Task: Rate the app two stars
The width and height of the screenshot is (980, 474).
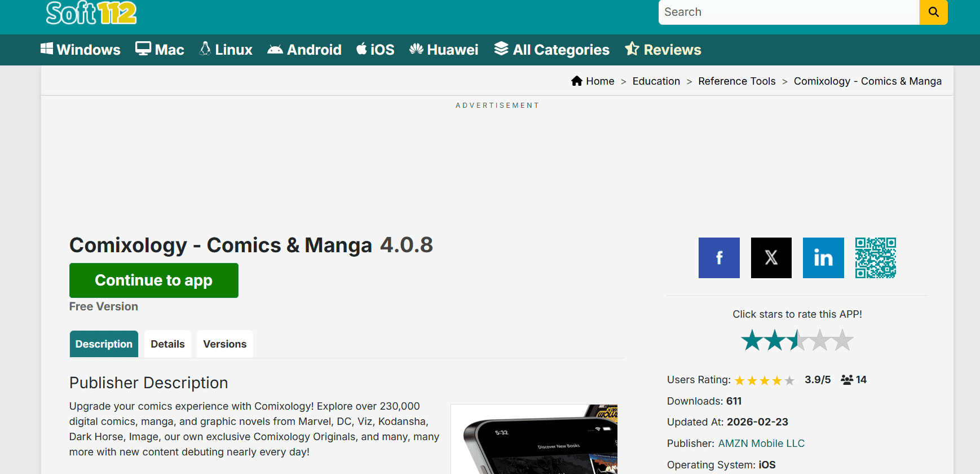Action: (x=775, y=340)
